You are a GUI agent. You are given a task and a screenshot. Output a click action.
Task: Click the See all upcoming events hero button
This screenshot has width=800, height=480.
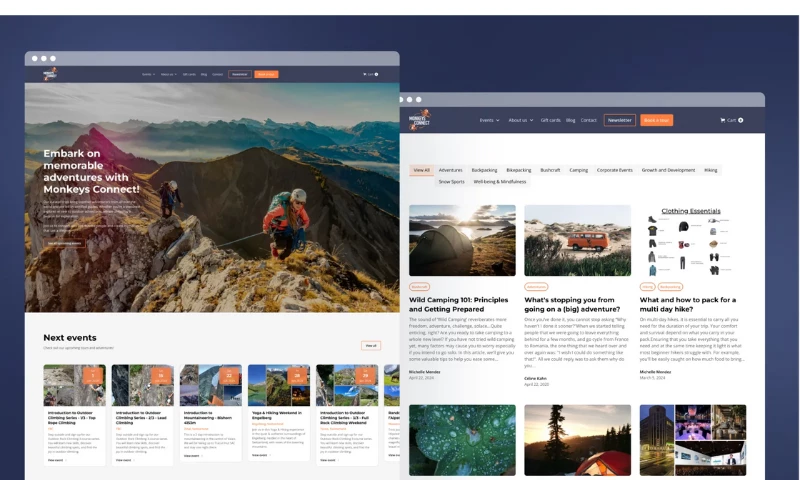pos(64,243)
